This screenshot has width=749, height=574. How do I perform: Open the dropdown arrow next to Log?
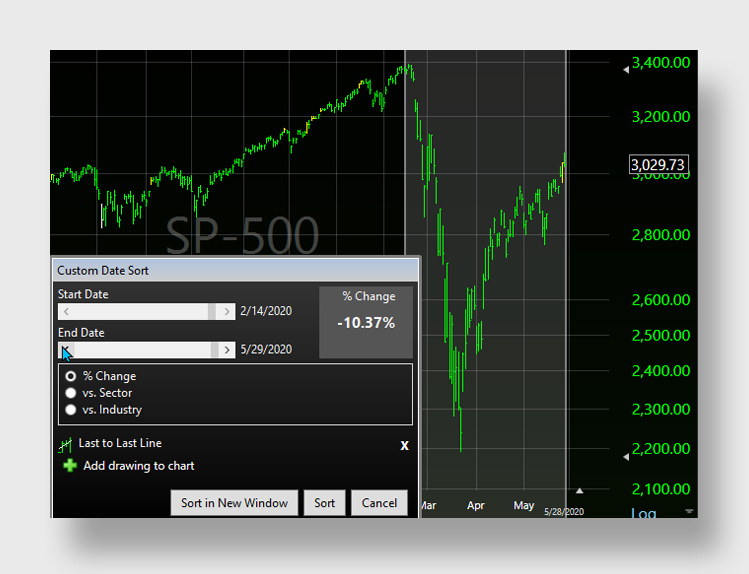point(688,511)
